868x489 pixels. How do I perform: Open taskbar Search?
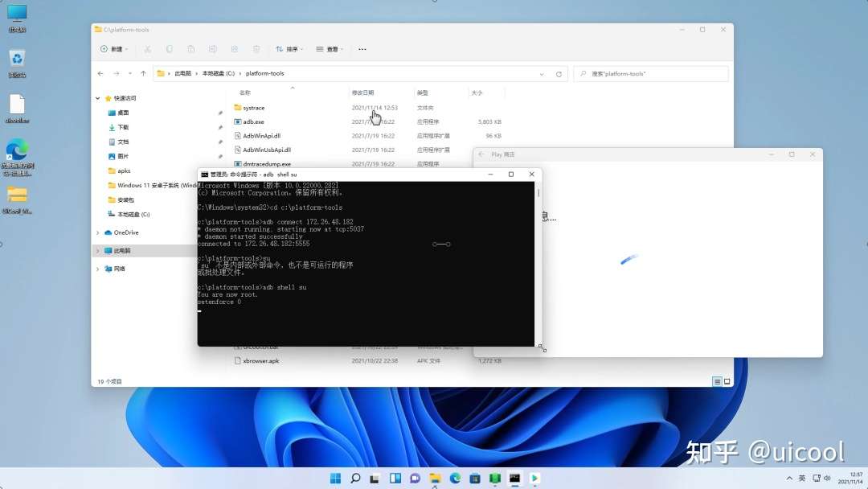(355, 478)
